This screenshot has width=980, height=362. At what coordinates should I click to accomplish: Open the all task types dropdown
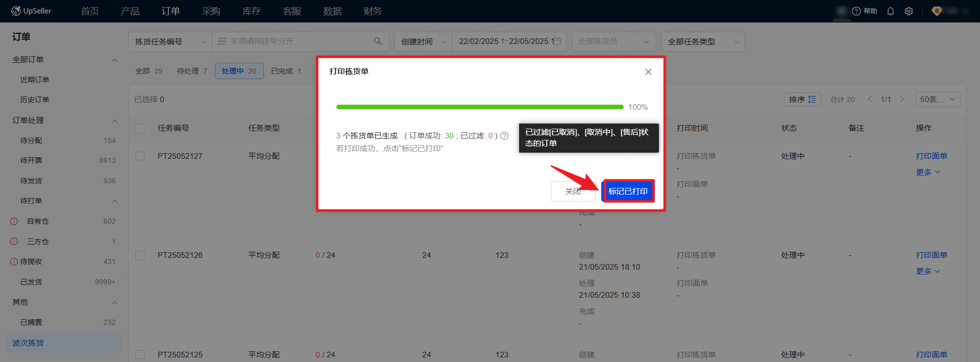click(x=702, y=42)
